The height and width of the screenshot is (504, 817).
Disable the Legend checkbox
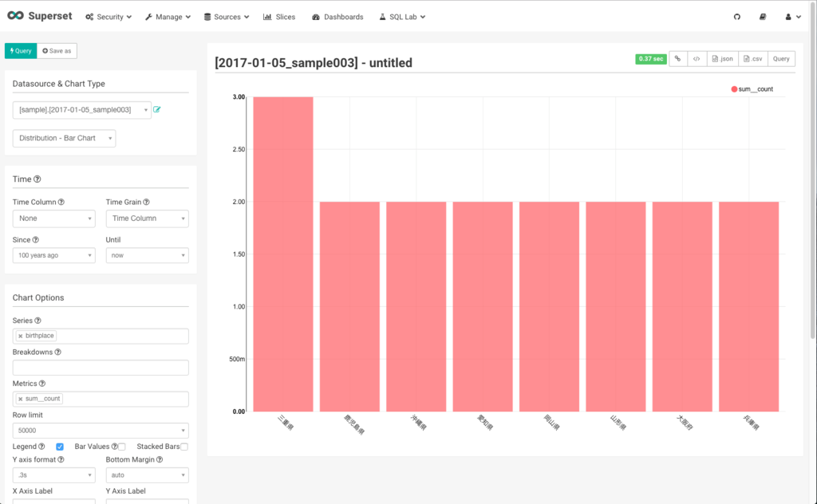coord(59,446)
